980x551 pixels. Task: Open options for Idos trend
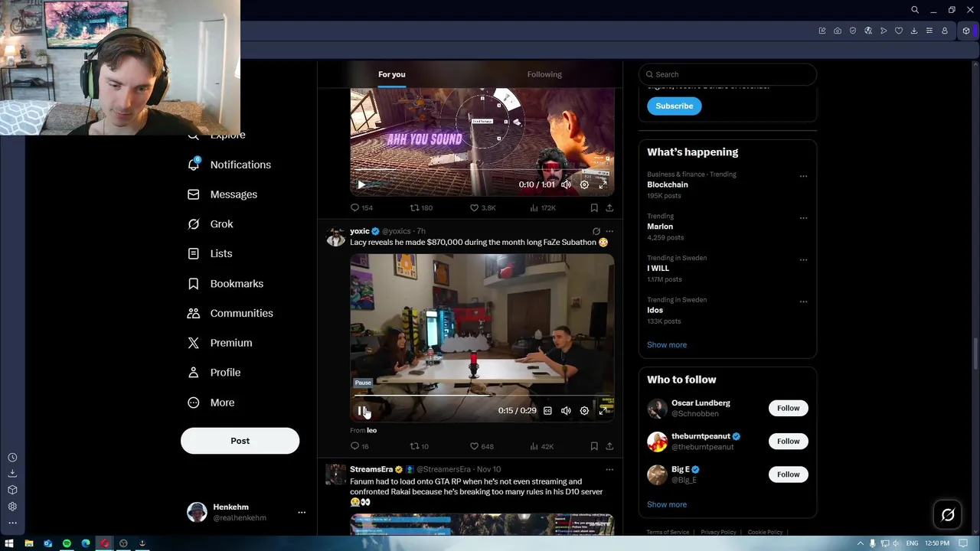(x=803, y=302)
